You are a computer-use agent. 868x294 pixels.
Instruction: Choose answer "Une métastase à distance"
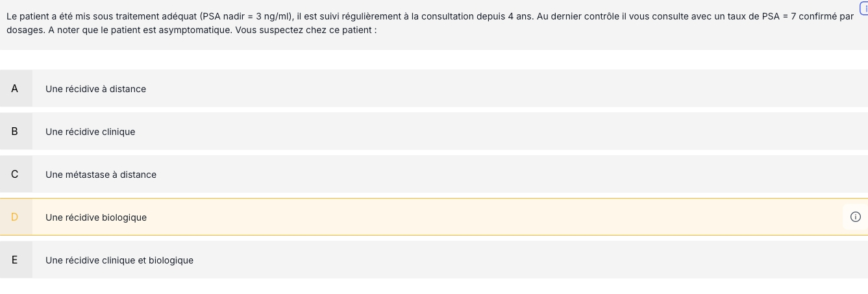coord(101,175)
